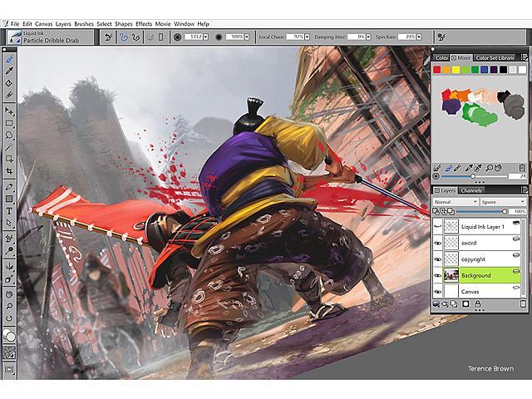This screenshot has width=532, height=399.
Task: Open the Normal composite method dropdown
Action: (x=456, y=202)
